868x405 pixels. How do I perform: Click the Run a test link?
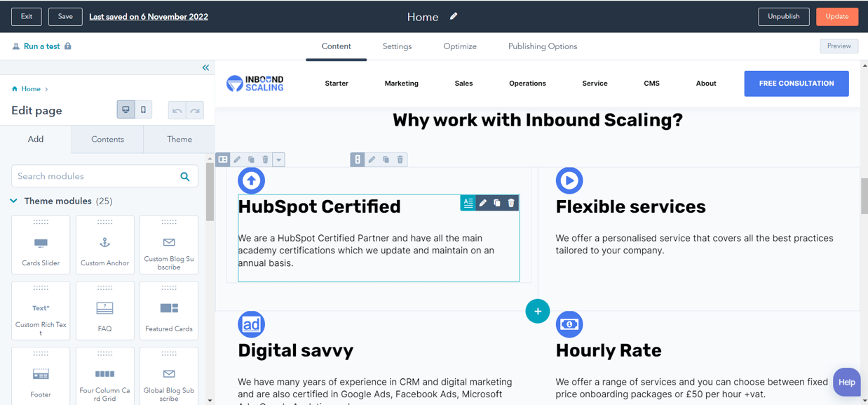click(x=42, y=46)
